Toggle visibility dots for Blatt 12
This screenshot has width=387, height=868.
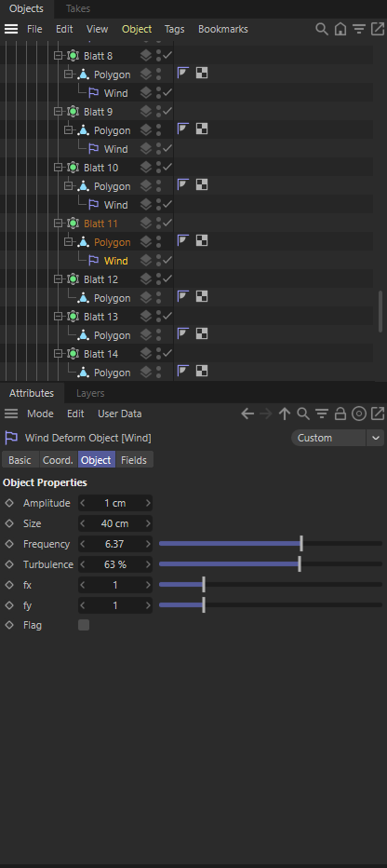pyautogui.click(x=159, y=279)
